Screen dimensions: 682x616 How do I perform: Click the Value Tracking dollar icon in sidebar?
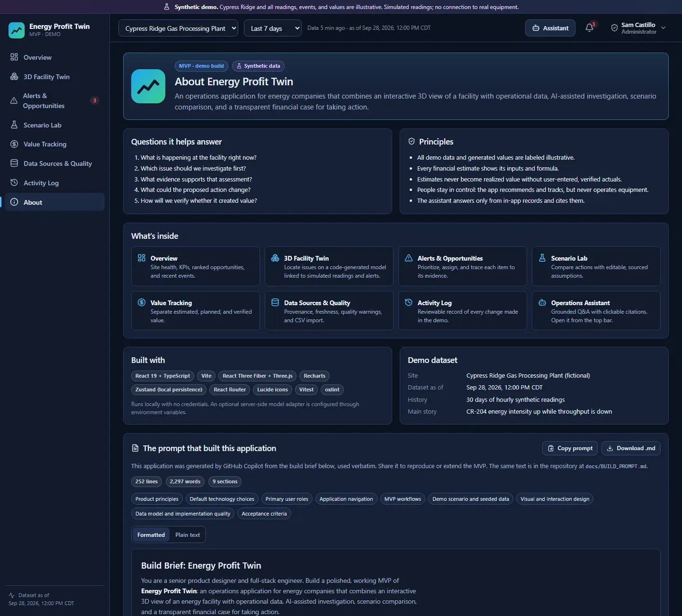coord(14,144)
